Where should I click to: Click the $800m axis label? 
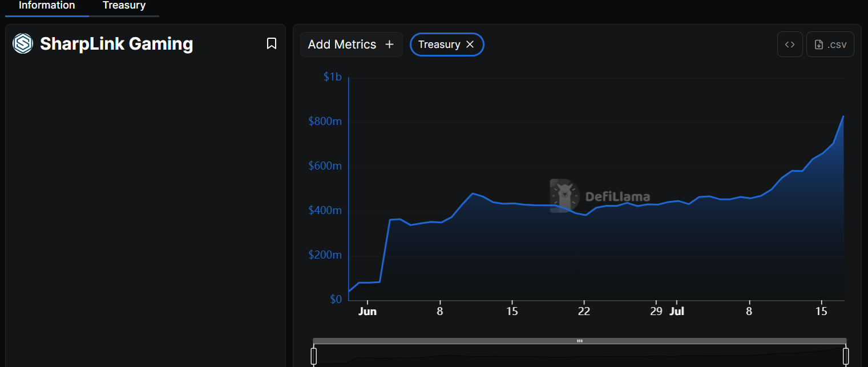click(325, 122)
